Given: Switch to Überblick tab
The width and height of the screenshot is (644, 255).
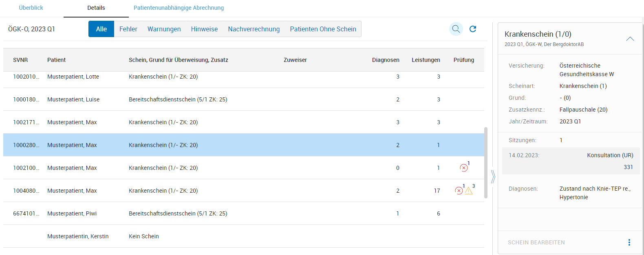Looking at the screenshot, I should click(x=31, y=8).
